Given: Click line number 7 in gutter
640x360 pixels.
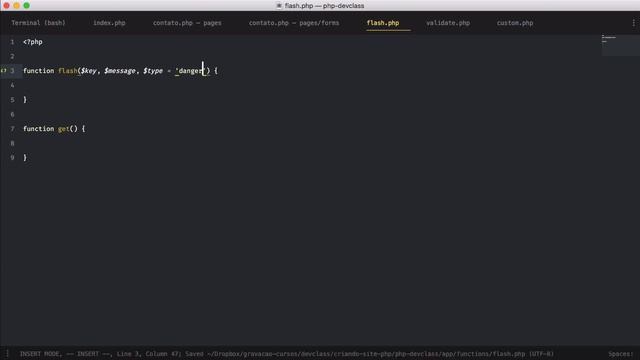Looking at the screenshot, I should coord(12,129).
